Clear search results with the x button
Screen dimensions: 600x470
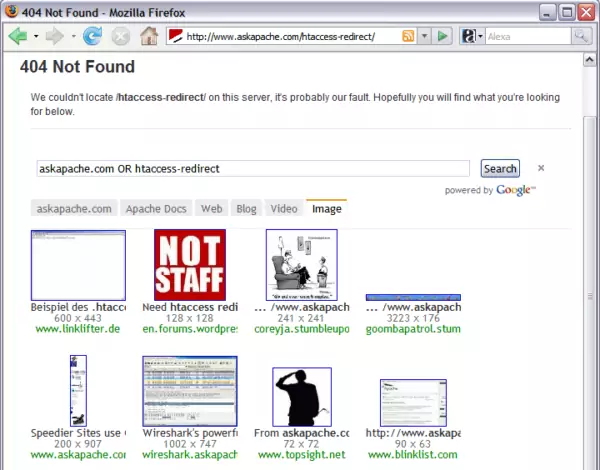click(541, 169)
